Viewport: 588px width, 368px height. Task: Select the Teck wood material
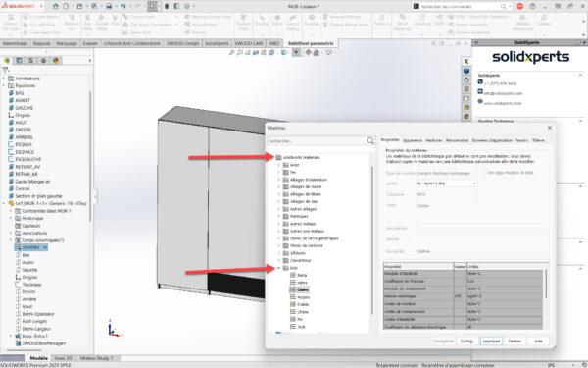click(301, 327)
